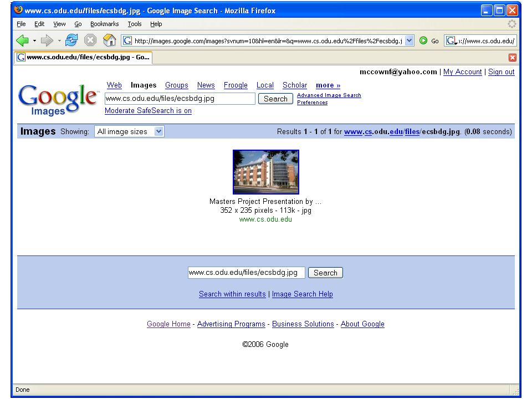Open the View menu
Screen dimensions: 532x399
[x=59, y=24]
